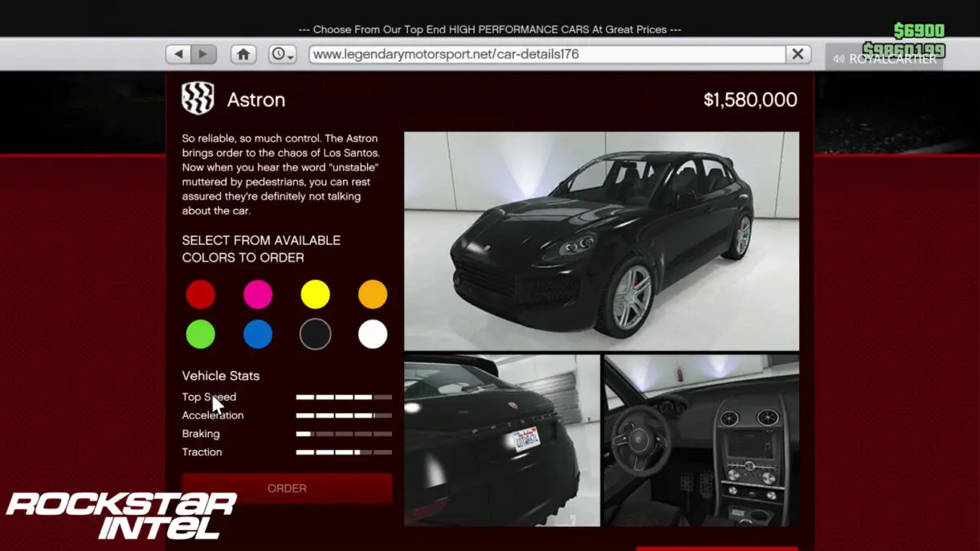
Task: Select the orange car color
Action: (373, 295)
